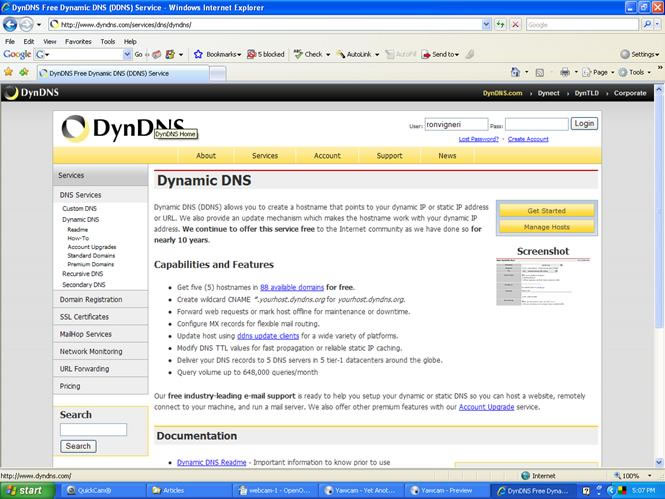This screenshot has width=665, height=499.
Task: Open the recent pages dropdown beside Forward
Action: tap(39, 25)
